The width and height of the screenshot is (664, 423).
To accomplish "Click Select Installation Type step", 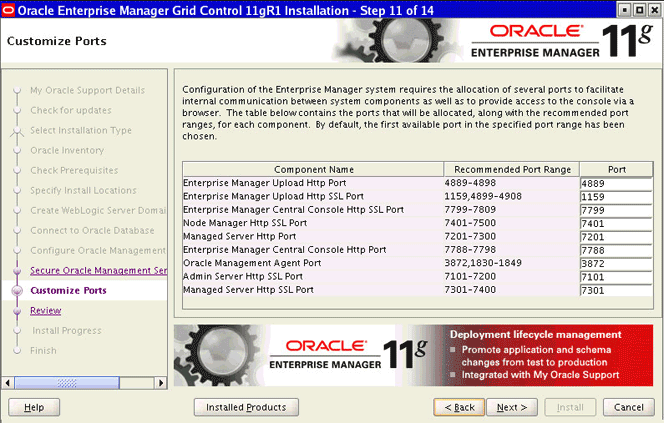I will coord(81,130).
